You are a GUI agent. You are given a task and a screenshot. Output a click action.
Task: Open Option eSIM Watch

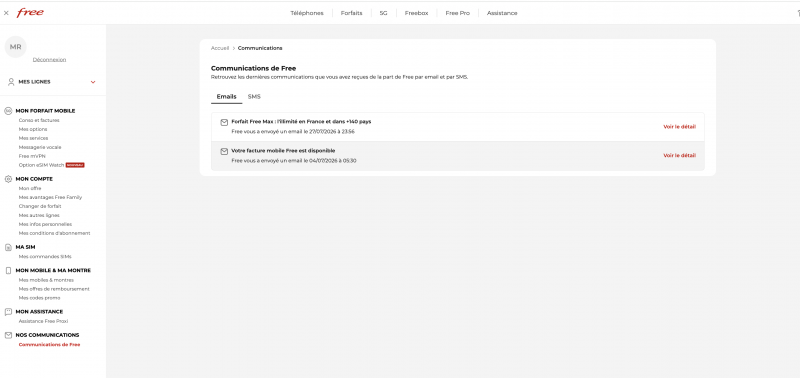point(41,165)
